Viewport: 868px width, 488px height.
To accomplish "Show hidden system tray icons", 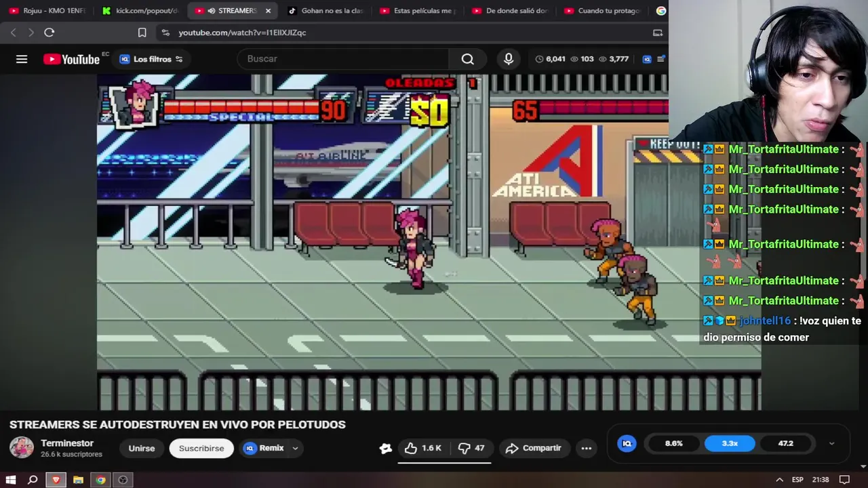I will 779,480.
